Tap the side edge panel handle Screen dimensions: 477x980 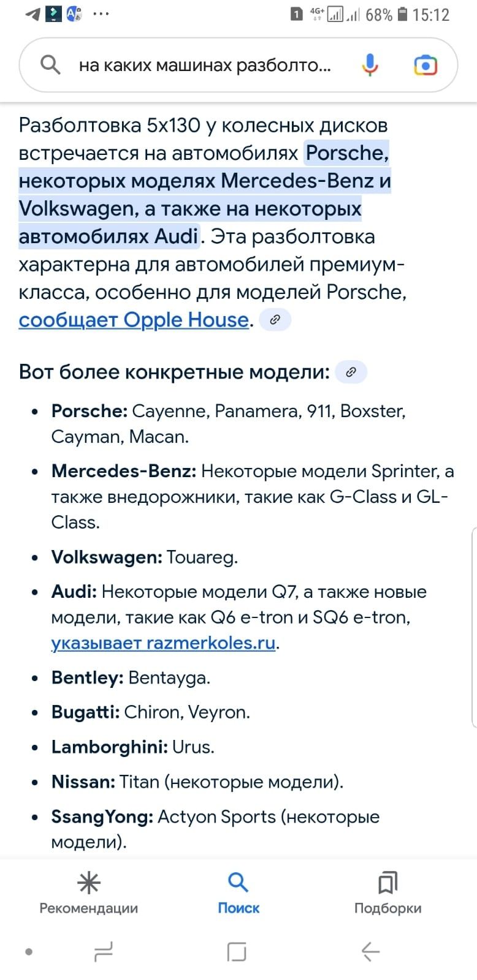(x=473, y=627)
